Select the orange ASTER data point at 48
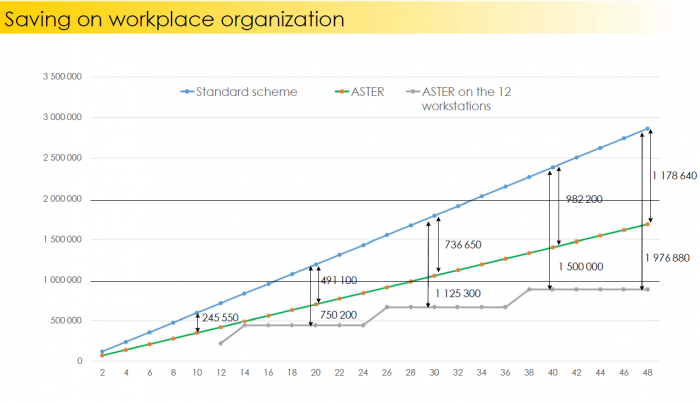Screen dimensions: 700x403 coord(647,224)
